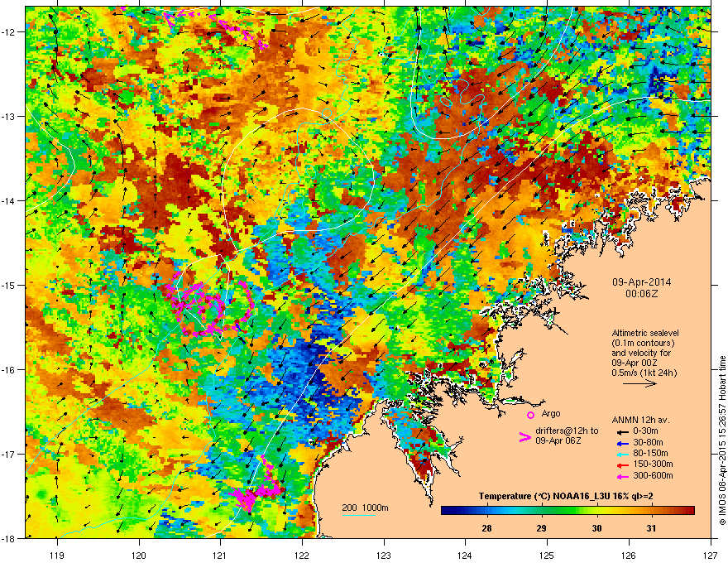Click the 0.5m/s velocity scale arrow
The width and height of the screenshot is (728, 563).
point(639,383)
